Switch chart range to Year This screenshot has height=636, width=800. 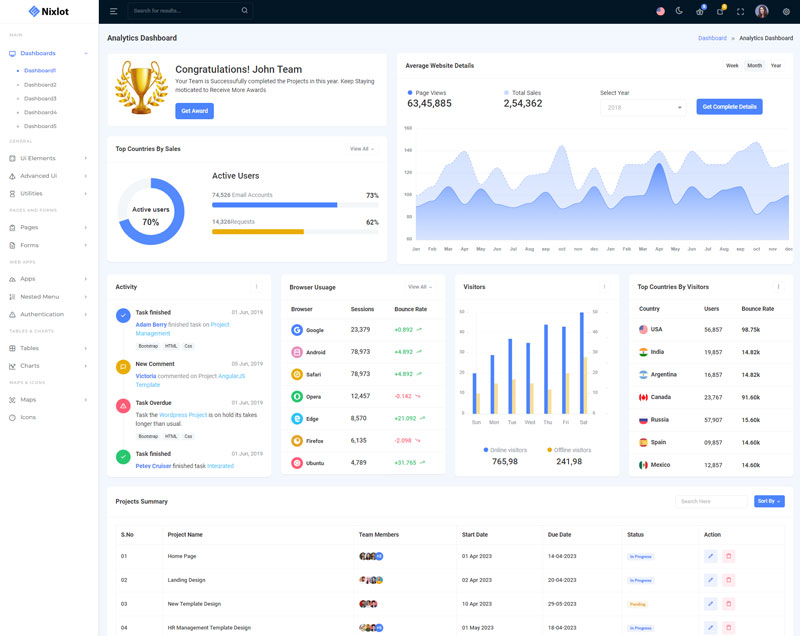tap(776, 65)
